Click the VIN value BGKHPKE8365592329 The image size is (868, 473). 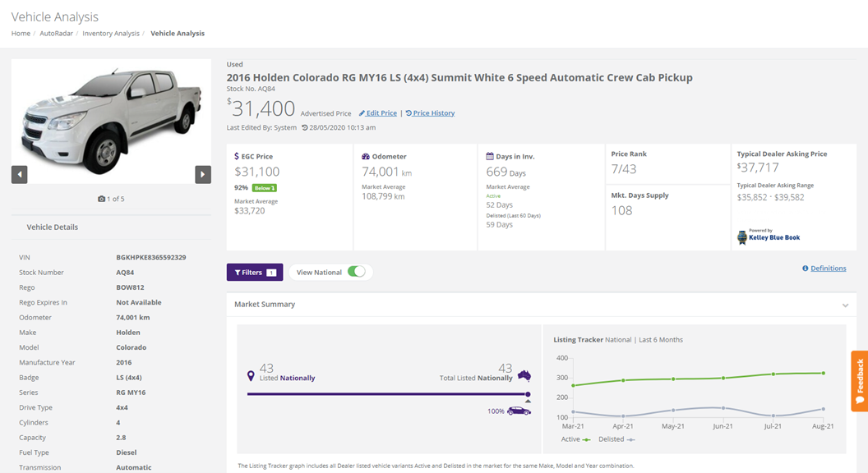coord(151,257)
